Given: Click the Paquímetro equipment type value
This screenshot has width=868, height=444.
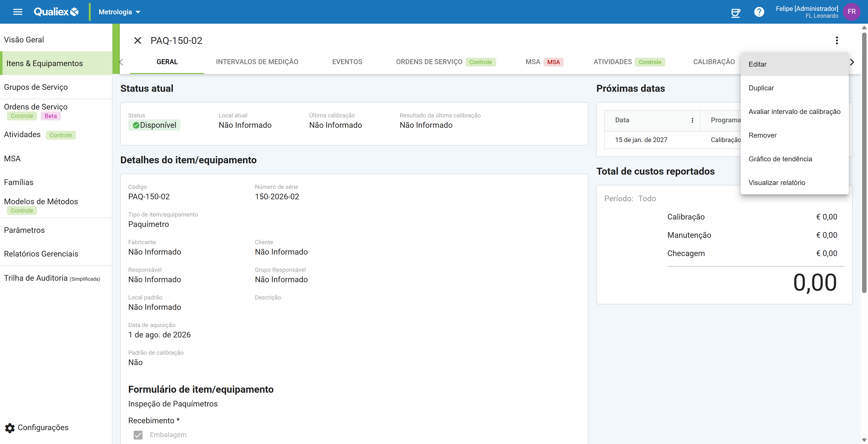Looking at the screenshot, I should pos(148,224).
